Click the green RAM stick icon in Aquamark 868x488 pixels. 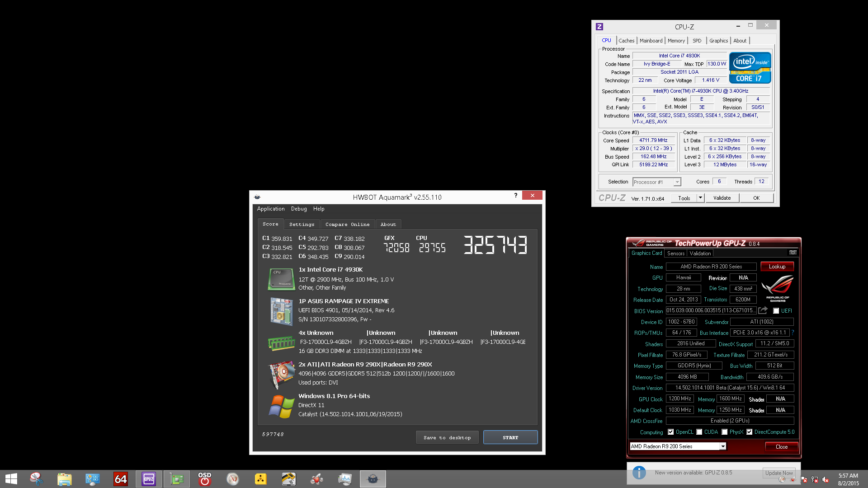(281, 343)
